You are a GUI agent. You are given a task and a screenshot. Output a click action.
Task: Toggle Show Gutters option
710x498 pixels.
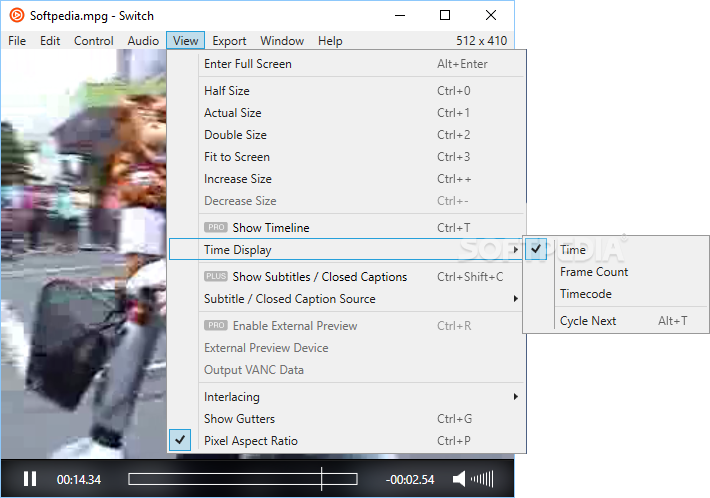347,419
